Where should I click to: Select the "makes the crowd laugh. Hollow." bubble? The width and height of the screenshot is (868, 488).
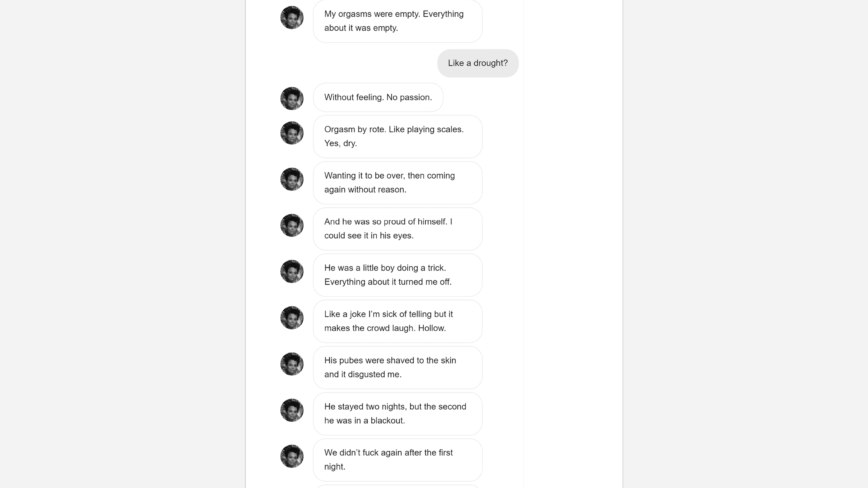pyautogui.click(x=397, y=321)
